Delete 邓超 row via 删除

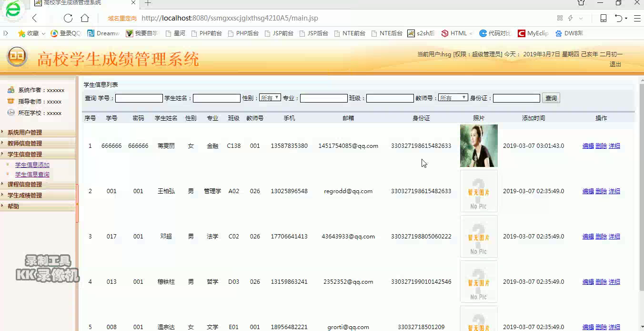601,237
